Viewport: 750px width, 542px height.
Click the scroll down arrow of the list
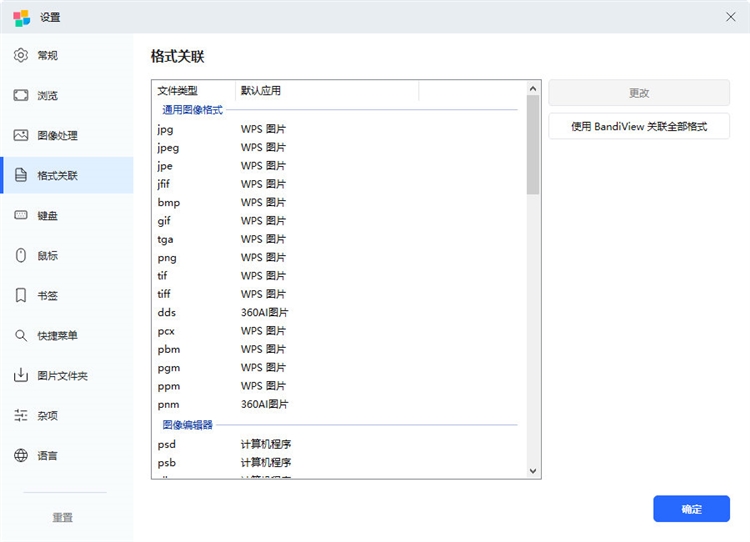point(533,471)
